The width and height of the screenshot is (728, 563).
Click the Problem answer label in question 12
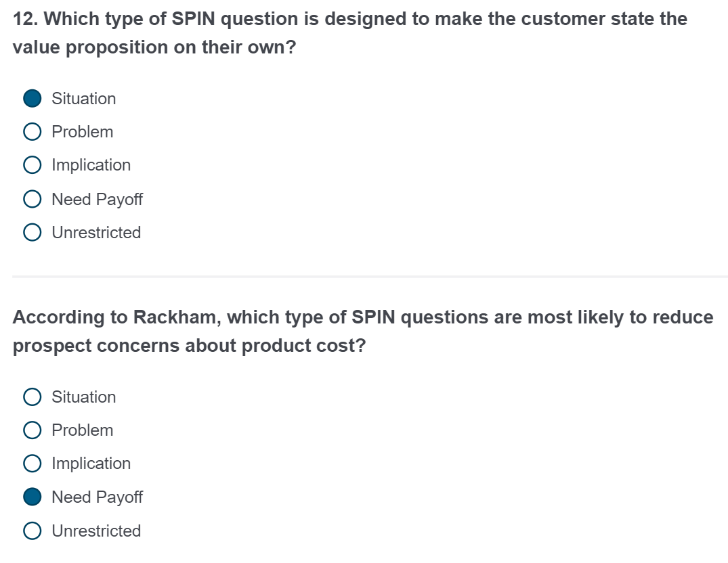(x=82, y=131)
